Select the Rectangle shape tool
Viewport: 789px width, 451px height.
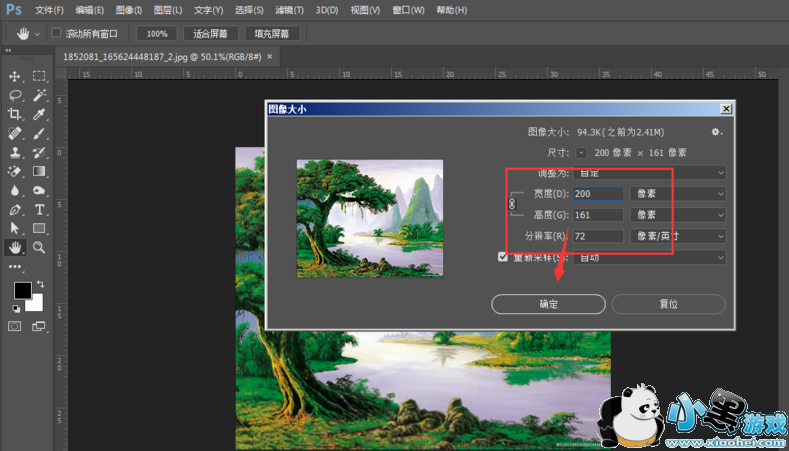(39, 228)
